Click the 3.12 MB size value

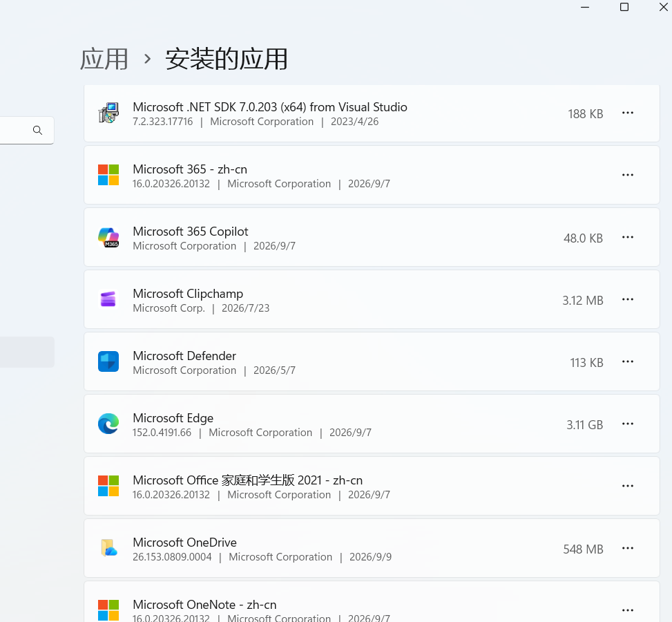click(583, 300)
